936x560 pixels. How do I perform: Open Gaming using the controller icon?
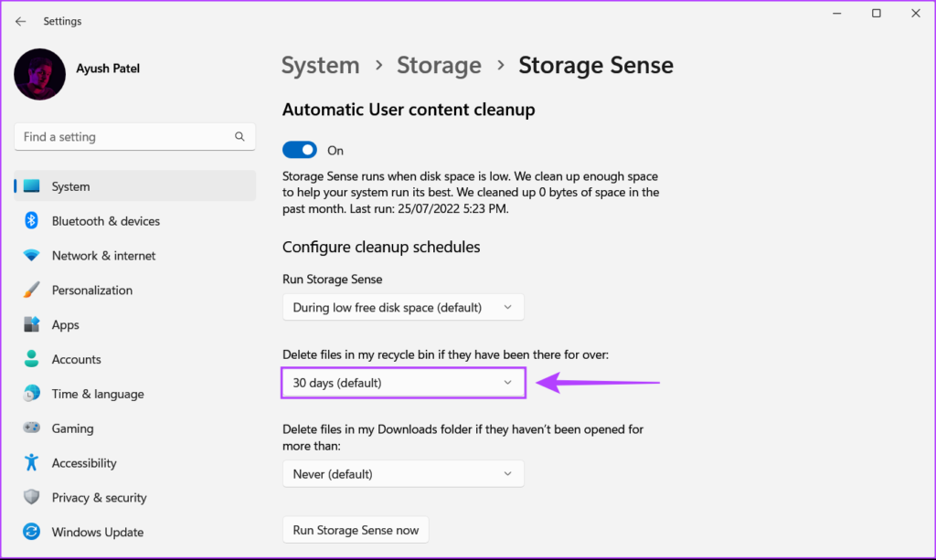[31, 428]
